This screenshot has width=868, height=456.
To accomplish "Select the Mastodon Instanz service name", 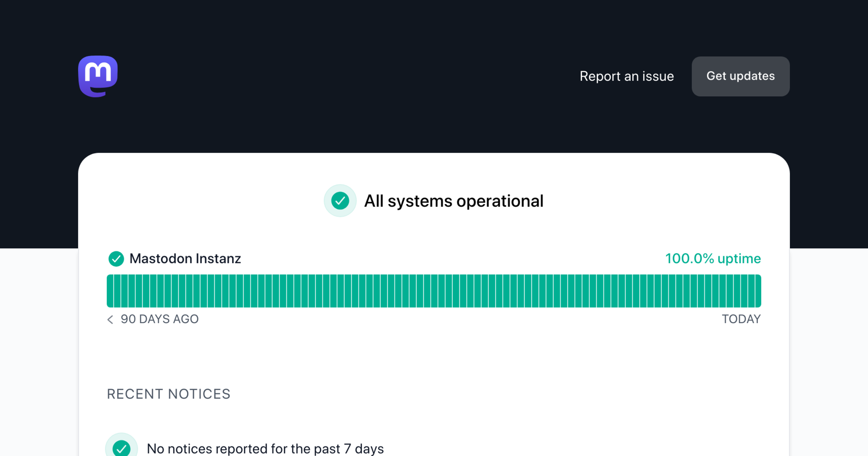I will (x=185, y=259).
